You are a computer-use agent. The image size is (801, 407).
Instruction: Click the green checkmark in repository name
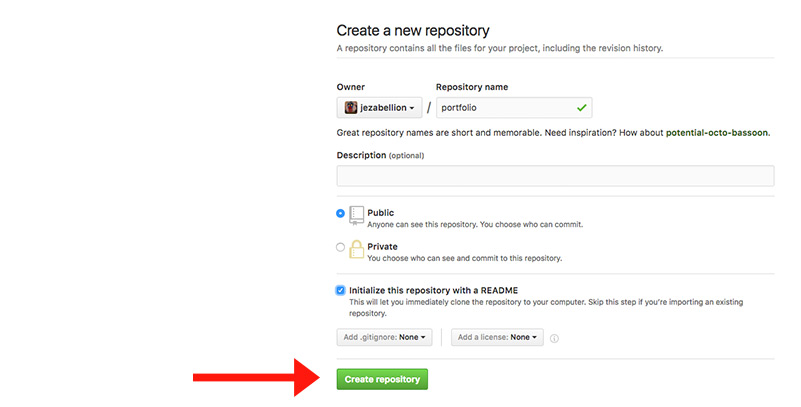click(581, 108)
